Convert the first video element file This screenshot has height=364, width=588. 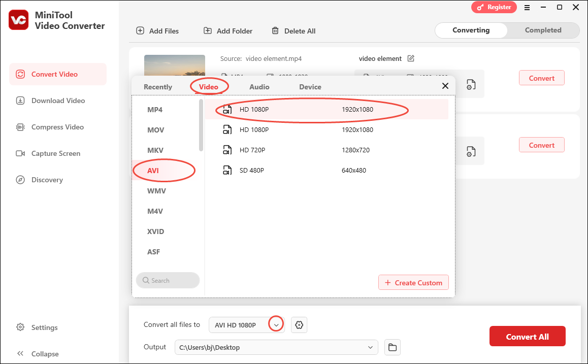tap(541, 78)
